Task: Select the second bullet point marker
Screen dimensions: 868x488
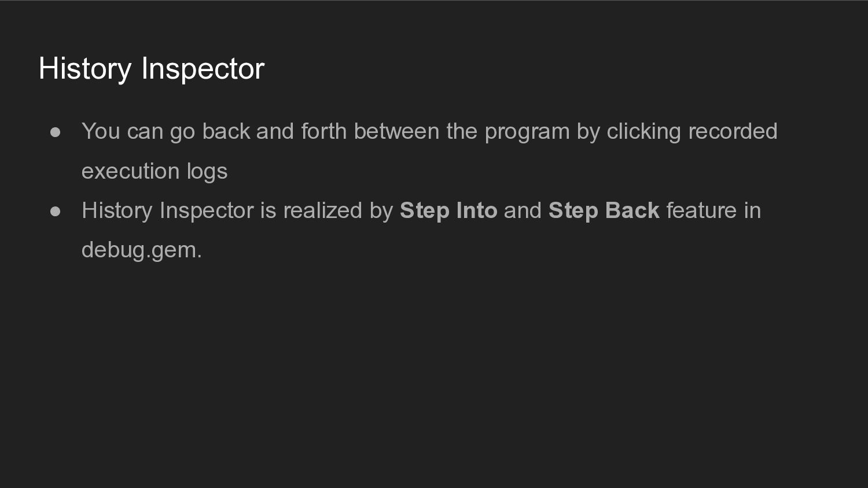Action: [x=56, y=212]
